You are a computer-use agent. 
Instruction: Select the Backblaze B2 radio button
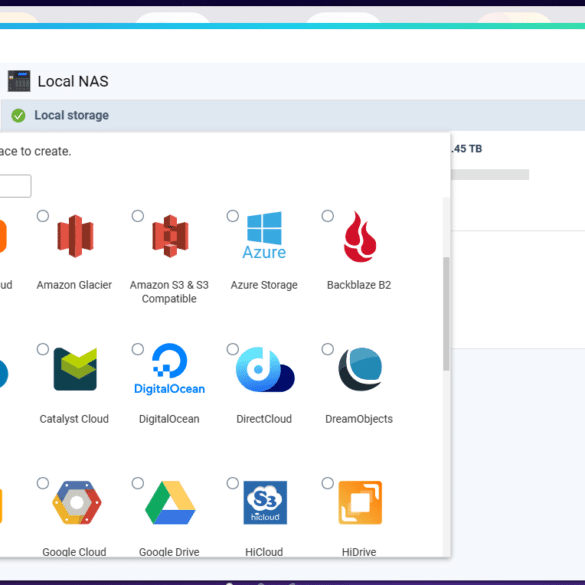328,216
